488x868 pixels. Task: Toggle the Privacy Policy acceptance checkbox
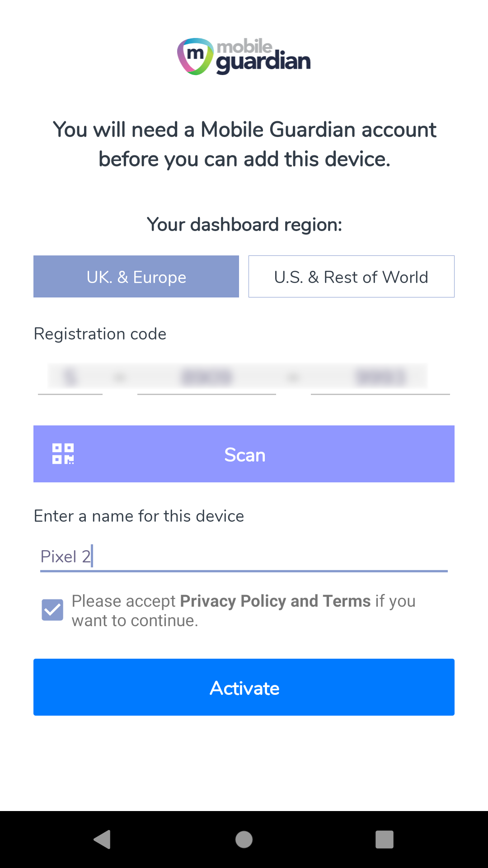click(52, 610)
